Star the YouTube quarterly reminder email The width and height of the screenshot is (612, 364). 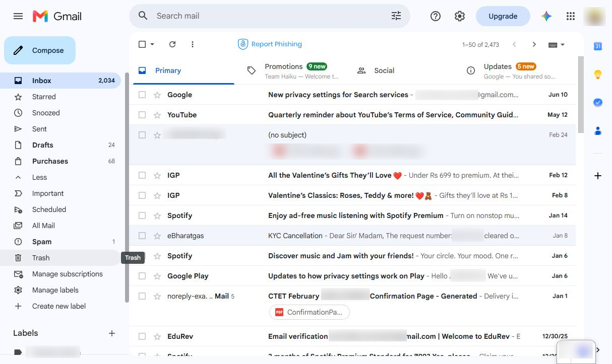tap(157, 115)
